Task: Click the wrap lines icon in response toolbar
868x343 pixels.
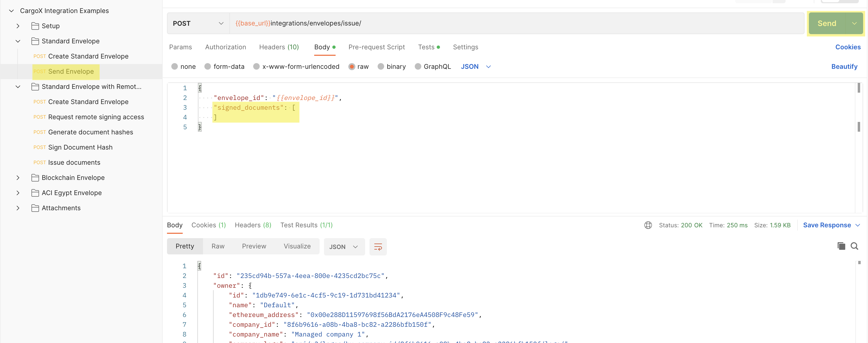Action: [378, 247]
